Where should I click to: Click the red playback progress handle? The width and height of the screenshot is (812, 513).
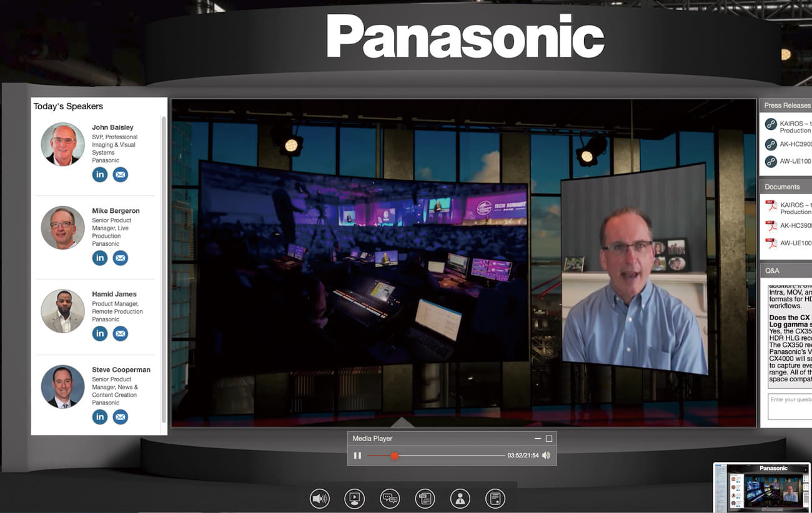(394, 456)
